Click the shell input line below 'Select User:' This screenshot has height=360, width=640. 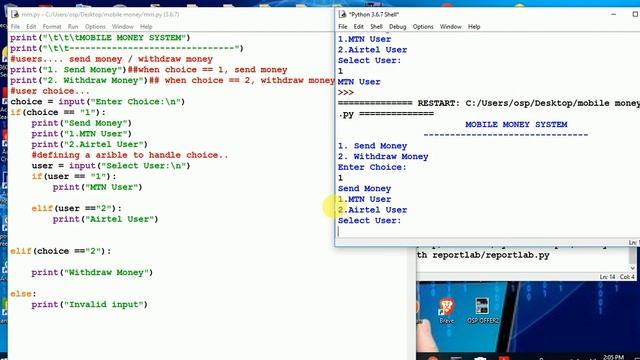(x=486, y=231)
